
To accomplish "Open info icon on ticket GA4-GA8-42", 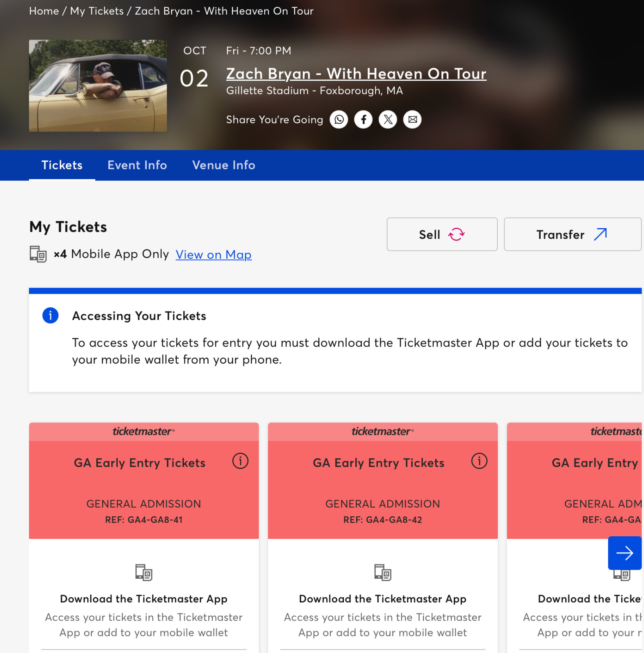I will coord(479,461).
